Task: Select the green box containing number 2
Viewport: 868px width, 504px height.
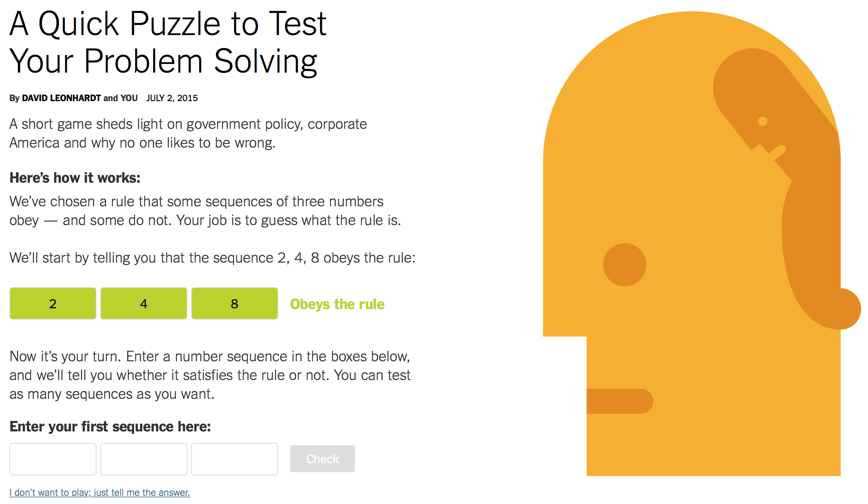Action: click(x=53, y=303)
